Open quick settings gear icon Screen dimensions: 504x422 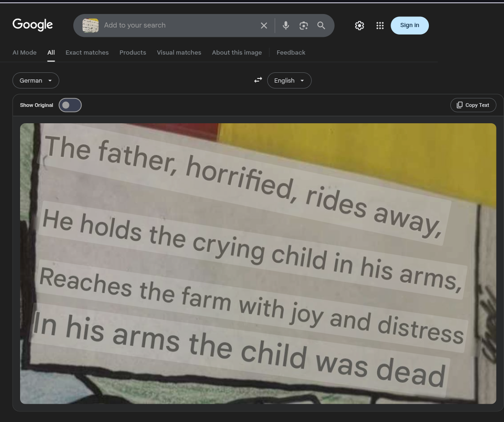(359, 25)
